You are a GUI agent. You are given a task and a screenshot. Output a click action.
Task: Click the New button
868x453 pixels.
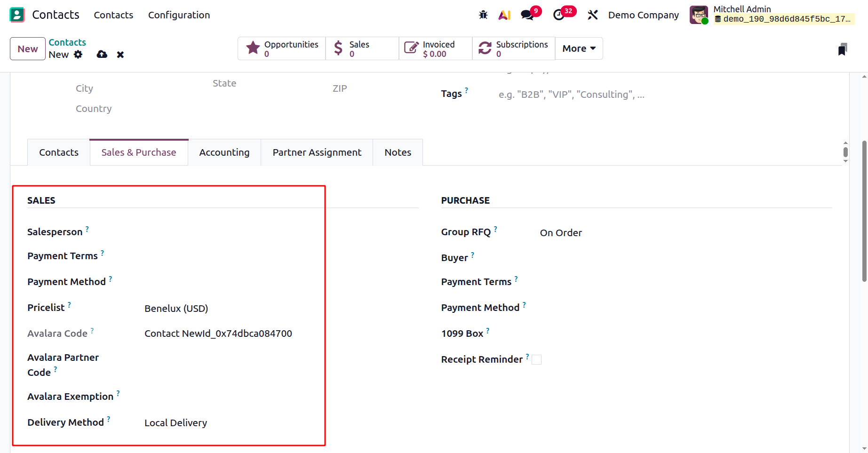click(28, 49)
